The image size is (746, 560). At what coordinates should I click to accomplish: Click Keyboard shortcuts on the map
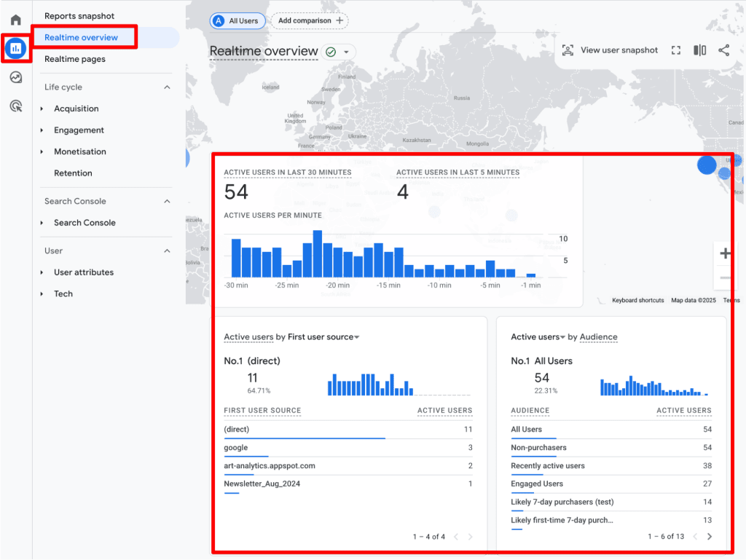[637, 300]
